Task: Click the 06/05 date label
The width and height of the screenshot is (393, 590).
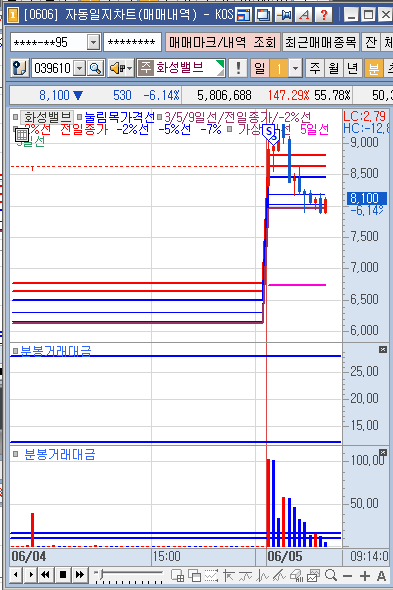Action: (285, 556)
